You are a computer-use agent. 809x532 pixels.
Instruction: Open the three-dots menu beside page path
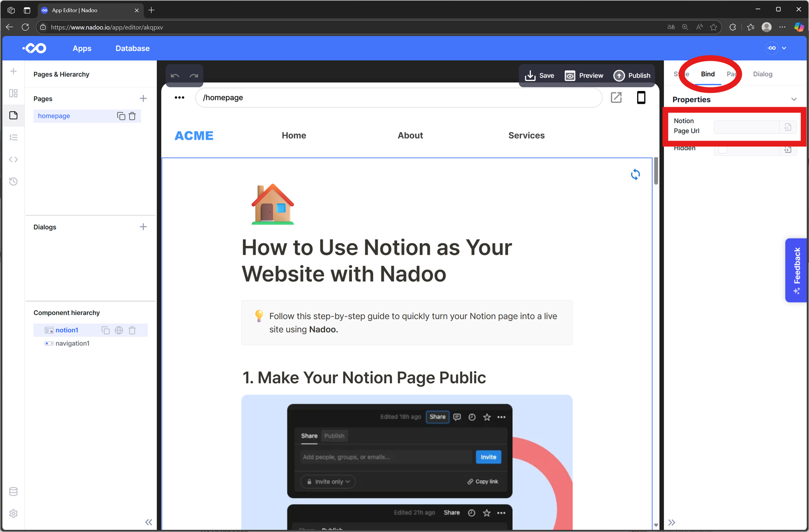(179, 98)
